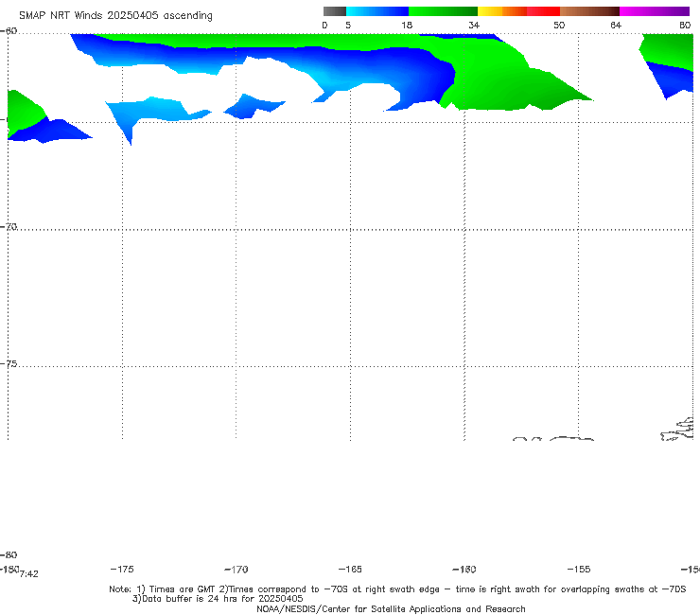Click the '64' label under the color bar

616,26
